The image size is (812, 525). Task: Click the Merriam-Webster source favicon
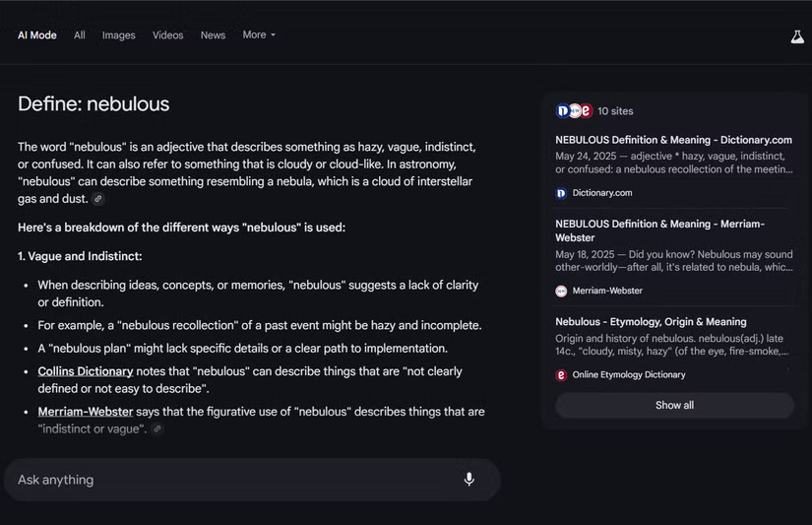point(561,292)
